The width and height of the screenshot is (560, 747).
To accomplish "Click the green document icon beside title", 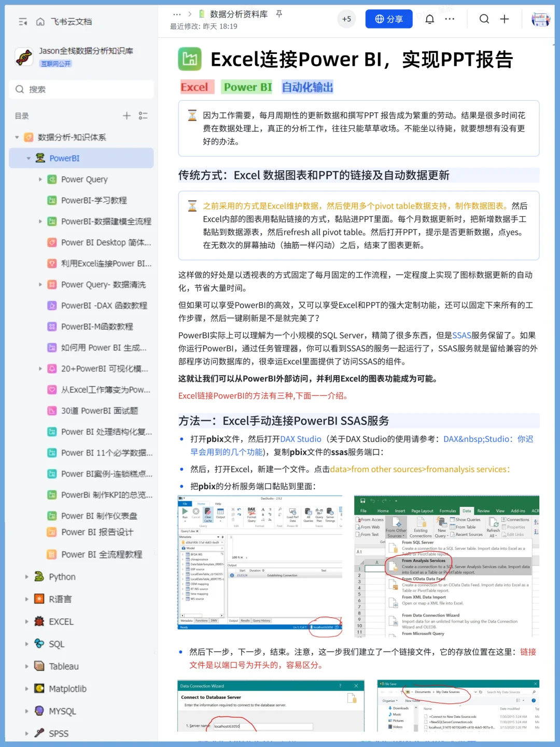I will click(x=190, y=59).
